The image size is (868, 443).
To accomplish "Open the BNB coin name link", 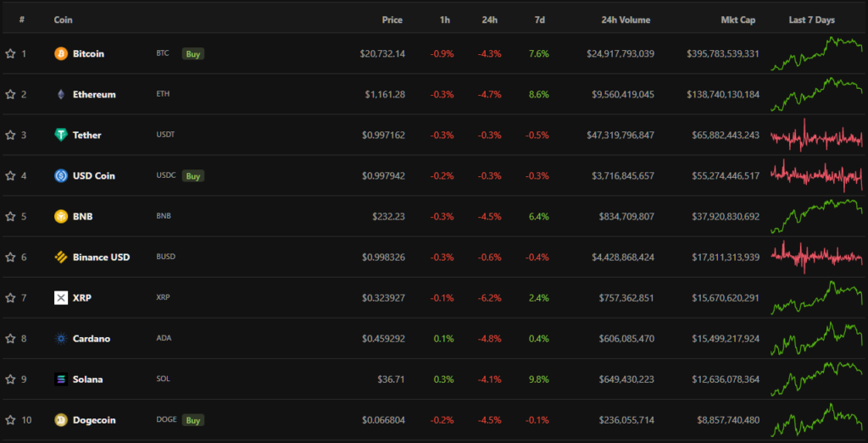I will point(83,216).
